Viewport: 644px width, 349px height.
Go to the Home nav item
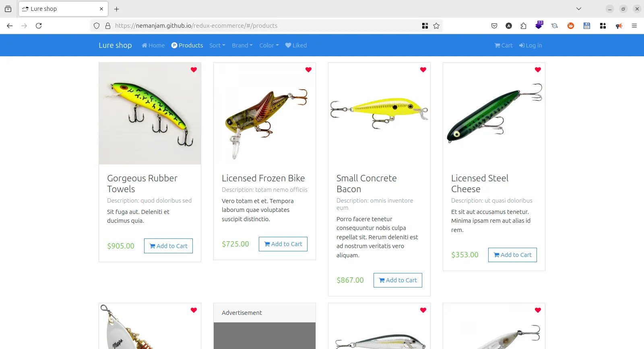click(153, 45)
